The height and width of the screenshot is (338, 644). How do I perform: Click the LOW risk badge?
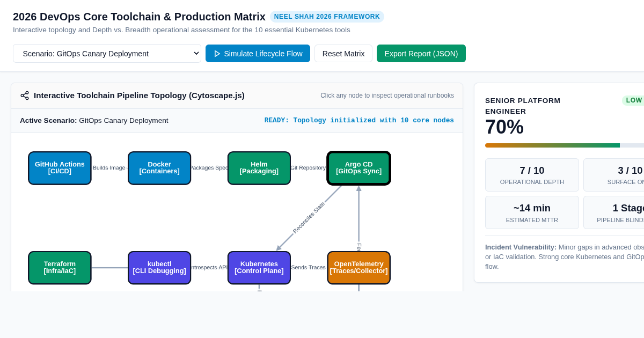coord(633,100)
